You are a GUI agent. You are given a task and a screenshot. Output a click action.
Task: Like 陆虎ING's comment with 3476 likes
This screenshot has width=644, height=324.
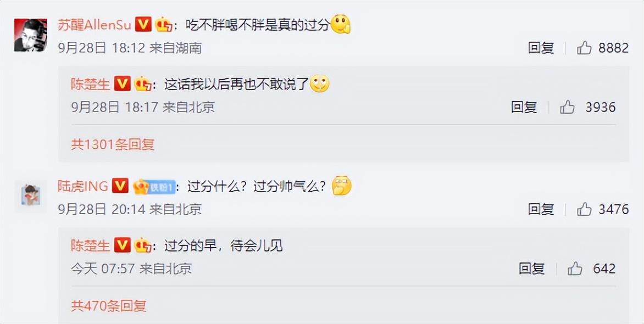(x=584, y=209)
